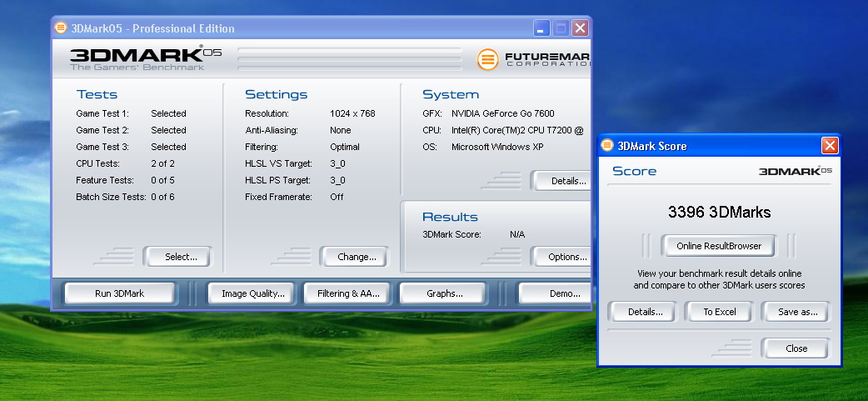Click 'NVIDIA GeForce Go 7600' text
868x401 pixels.
tap(502, 113)
